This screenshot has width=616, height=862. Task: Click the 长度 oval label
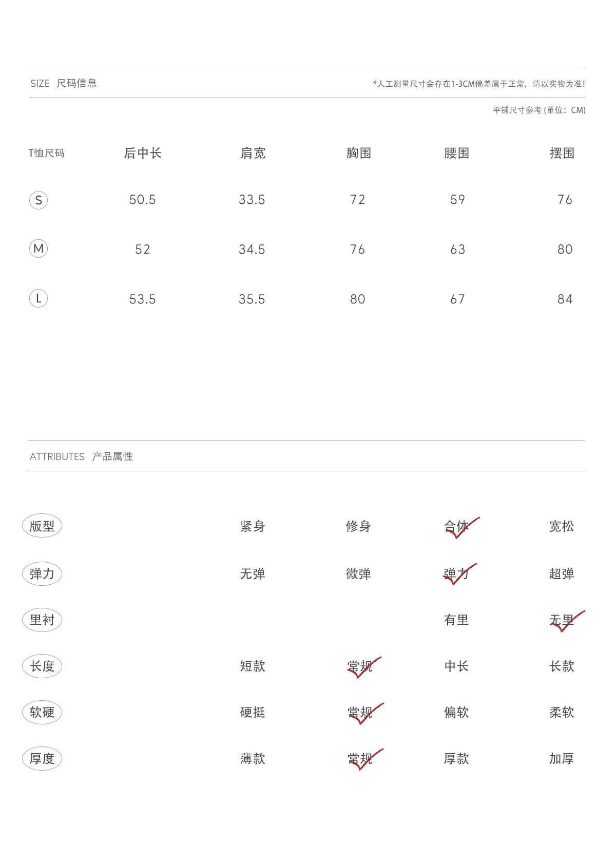click(42, 666)
